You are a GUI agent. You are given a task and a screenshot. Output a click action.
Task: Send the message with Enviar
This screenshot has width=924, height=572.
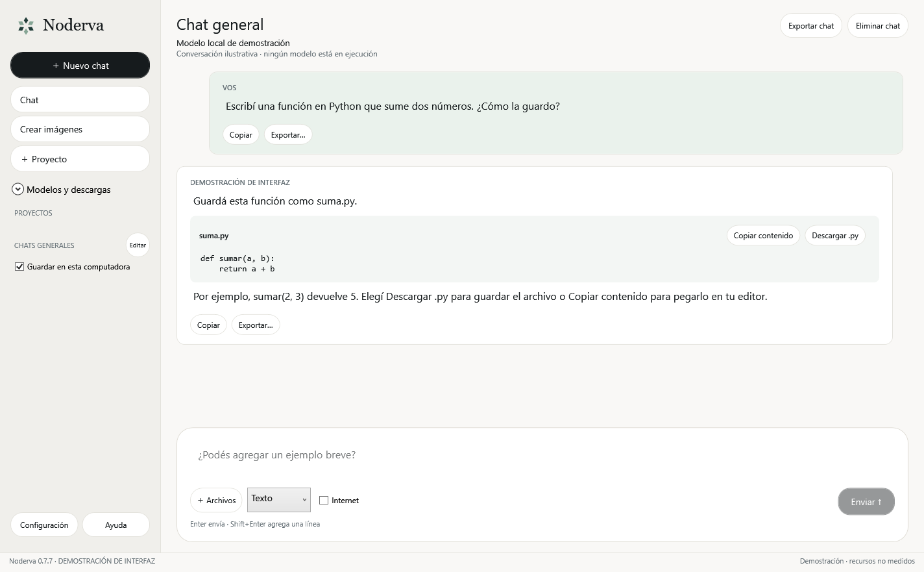point(866,502)
